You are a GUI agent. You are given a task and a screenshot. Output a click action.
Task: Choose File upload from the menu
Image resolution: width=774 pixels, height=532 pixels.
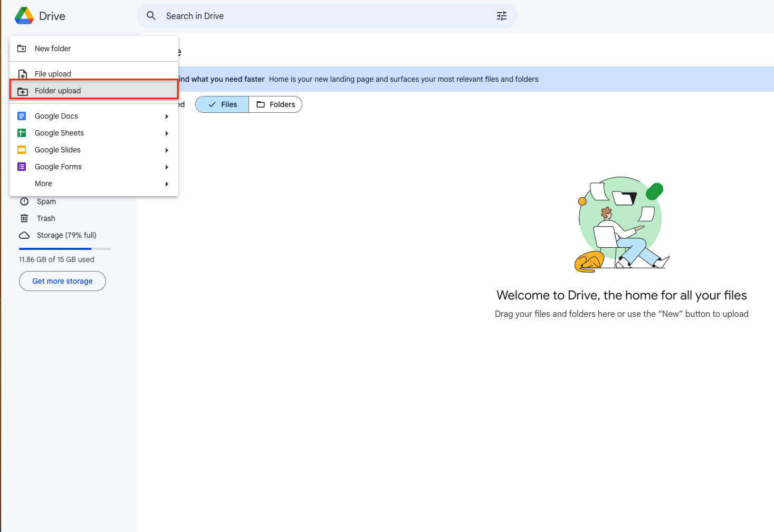(94, 74)
